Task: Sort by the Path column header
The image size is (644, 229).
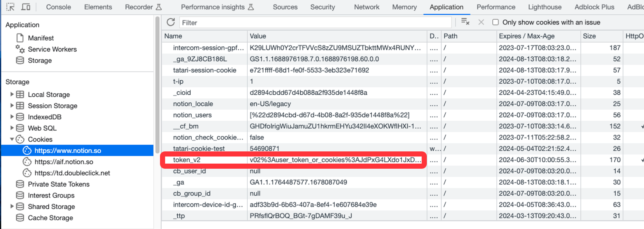Action: click(469, 36)
